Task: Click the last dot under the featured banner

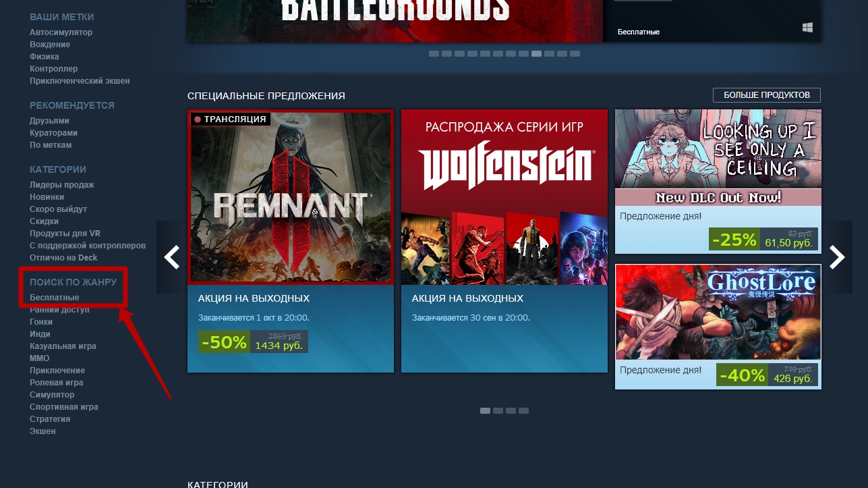Action: point(575,53)
